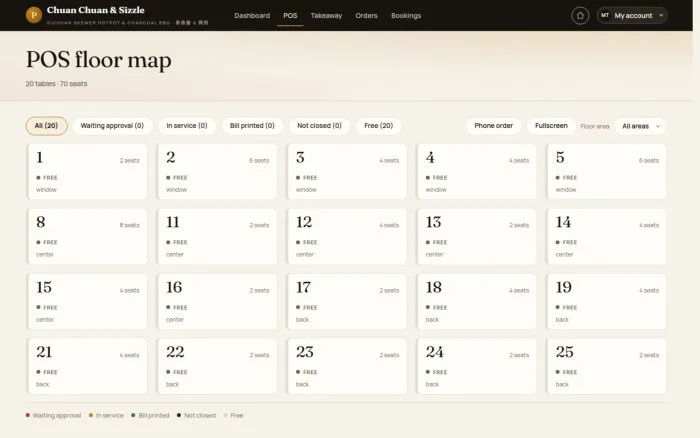Open table 16 card
Viewport: 700px width, 438px height.
coord(217,301)
